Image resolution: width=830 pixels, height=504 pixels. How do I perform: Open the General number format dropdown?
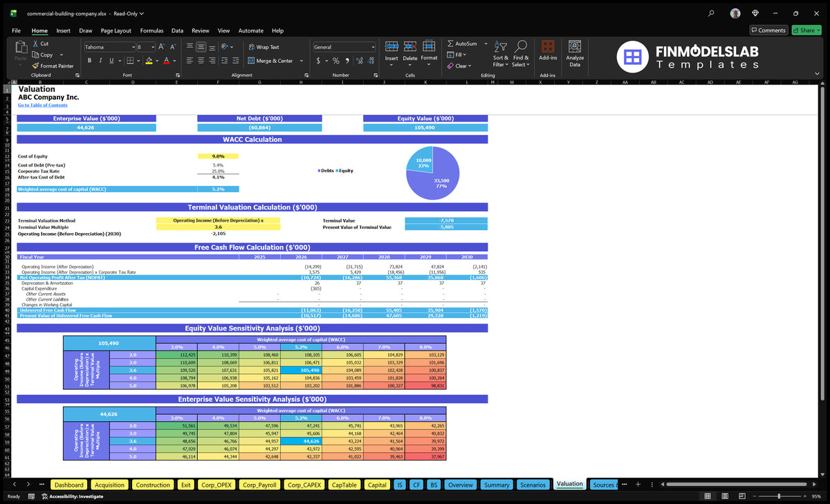pyautogui.click(x=373, y=47)
